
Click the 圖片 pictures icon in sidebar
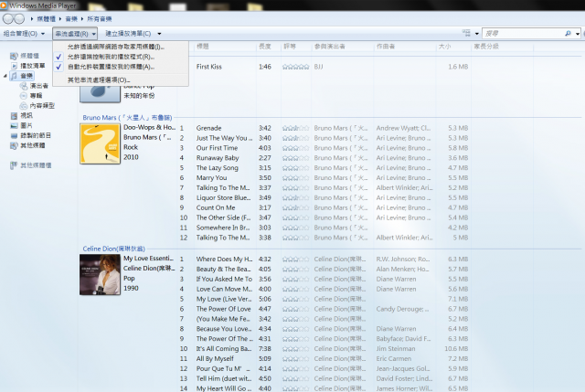pos(14,126)
